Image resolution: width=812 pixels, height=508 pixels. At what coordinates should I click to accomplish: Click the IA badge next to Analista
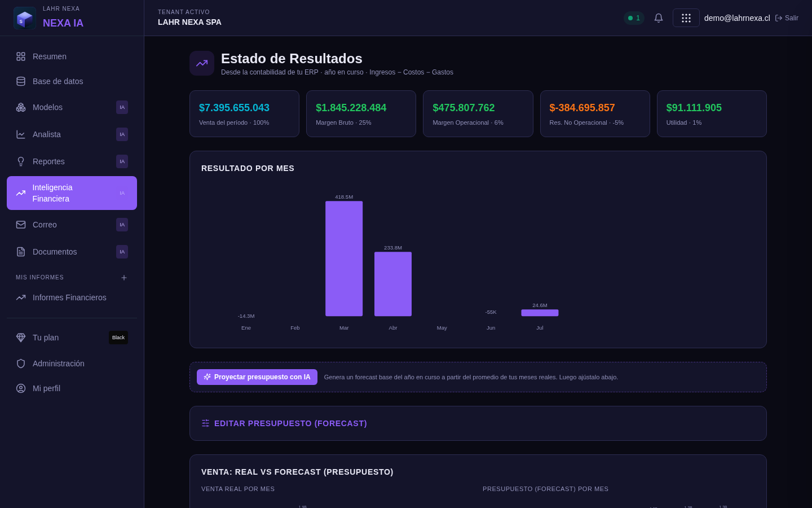[x=122, y=134]
